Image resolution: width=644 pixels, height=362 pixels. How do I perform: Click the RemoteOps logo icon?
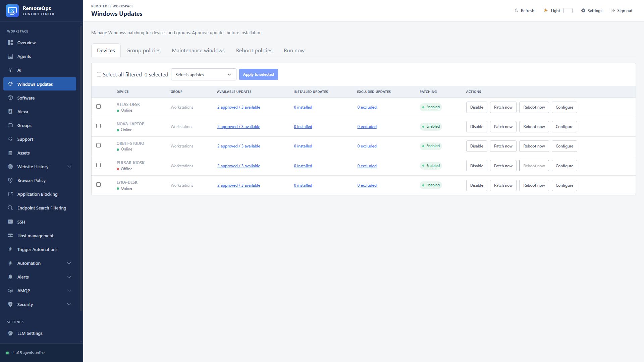(x=12, y=11)
